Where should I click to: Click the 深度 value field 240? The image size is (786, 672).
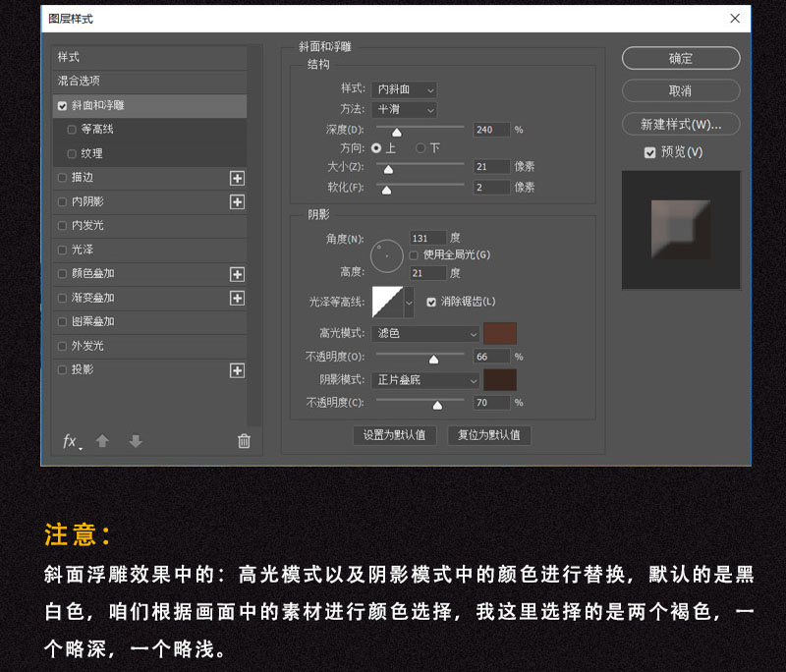(492, 130)
